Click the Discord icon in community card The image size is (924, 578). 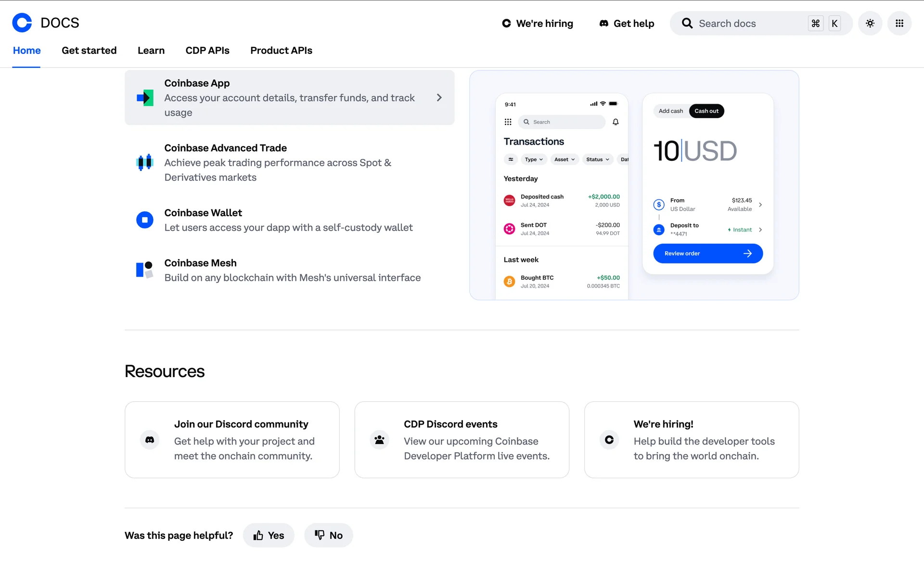coord(150,440)
